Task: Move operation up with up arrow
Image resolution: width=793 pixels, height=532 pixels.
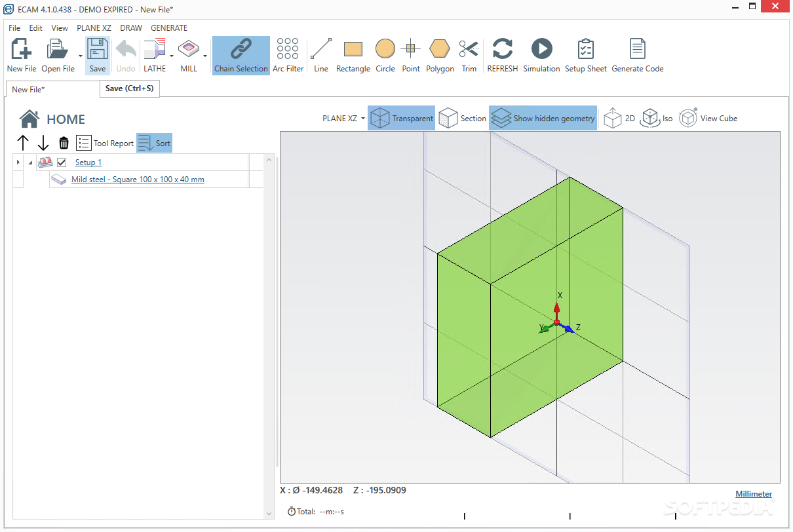Action: pos(23,143)
